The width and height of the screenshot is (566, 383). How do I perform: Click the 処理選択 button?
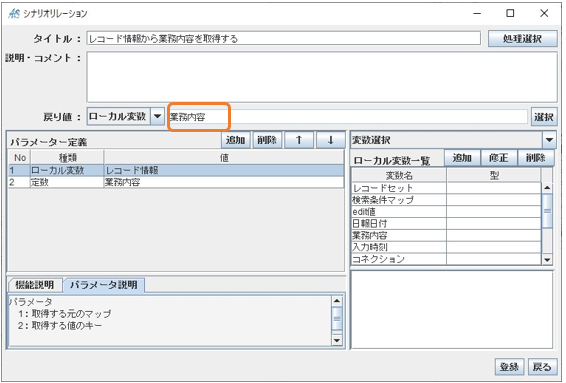(522, 39)
